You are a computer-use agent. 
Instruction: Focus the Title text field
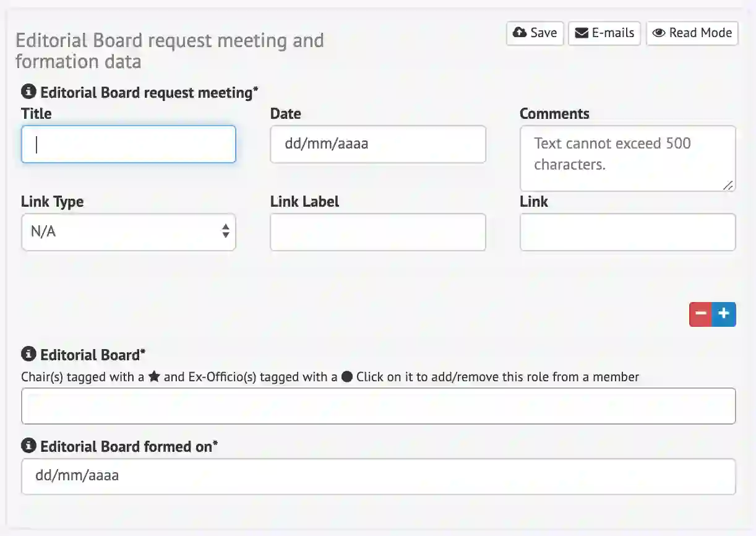click(x=128, y=144)
